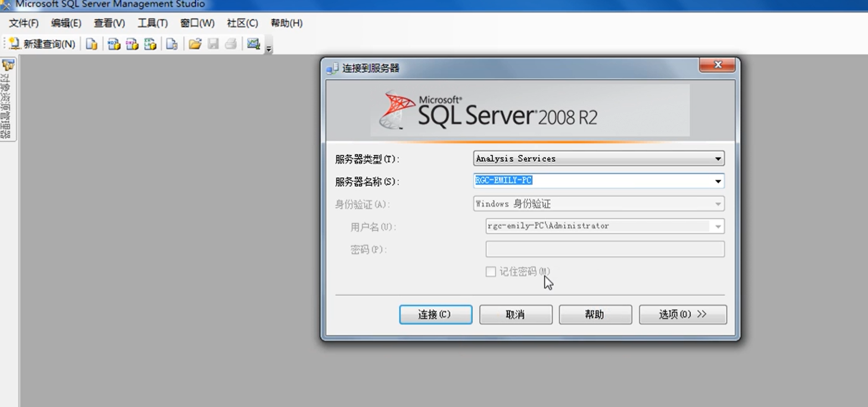Image resolution: width=868 pixels, height=407 pixels.
Task: Click the 取消 button
Action: pyautogui.click(x=516, y=315)
